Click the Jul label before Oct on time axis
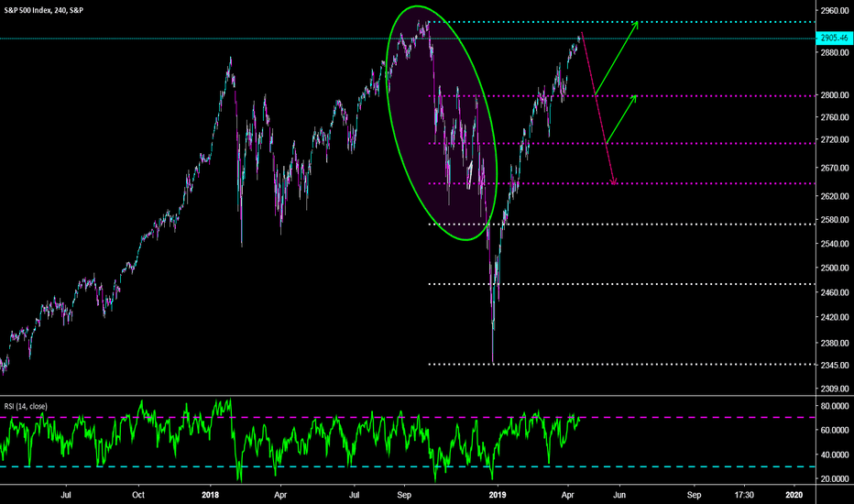The width and height of the screenshot is (854, 504). pyautogui.click(x=66, y=495)
